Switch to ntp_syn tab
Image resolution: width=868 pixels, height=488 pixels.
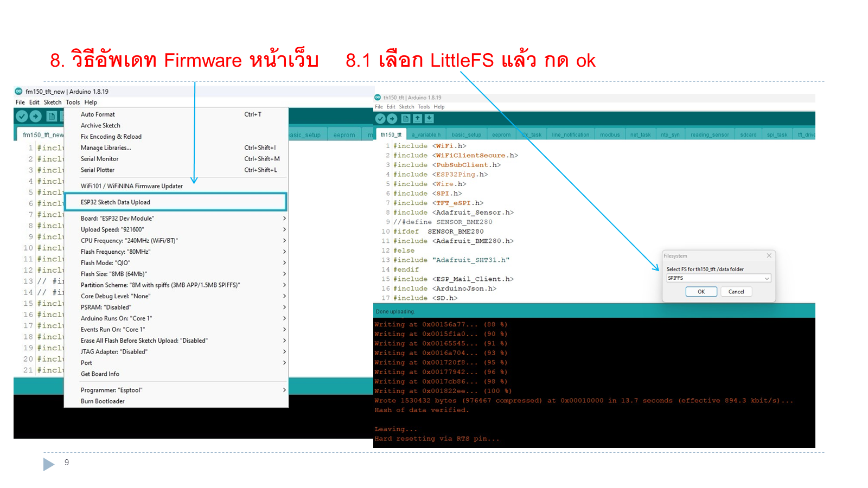pos(670,134)
